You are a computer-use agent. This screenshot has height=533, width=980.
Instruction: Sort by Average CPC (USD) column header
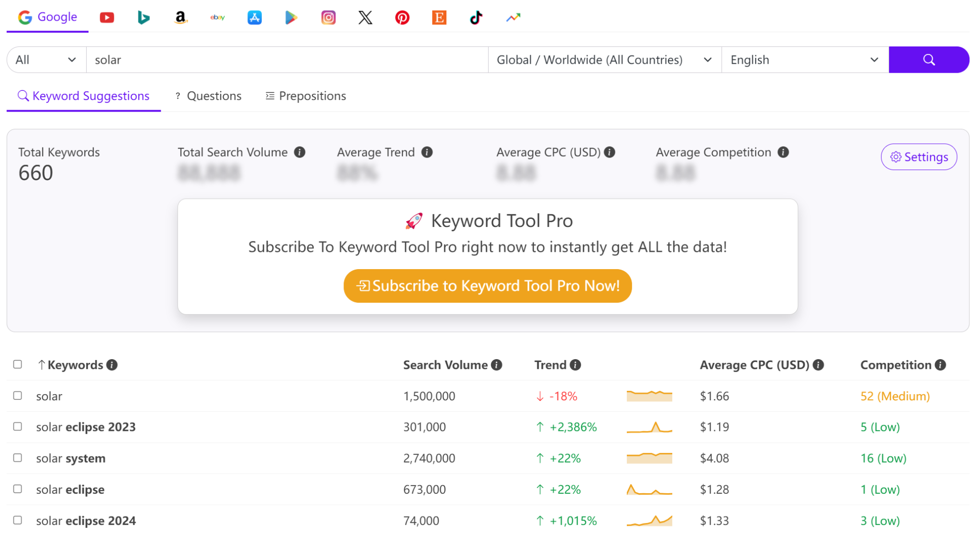pyautogui.click(x=754, y=365)
